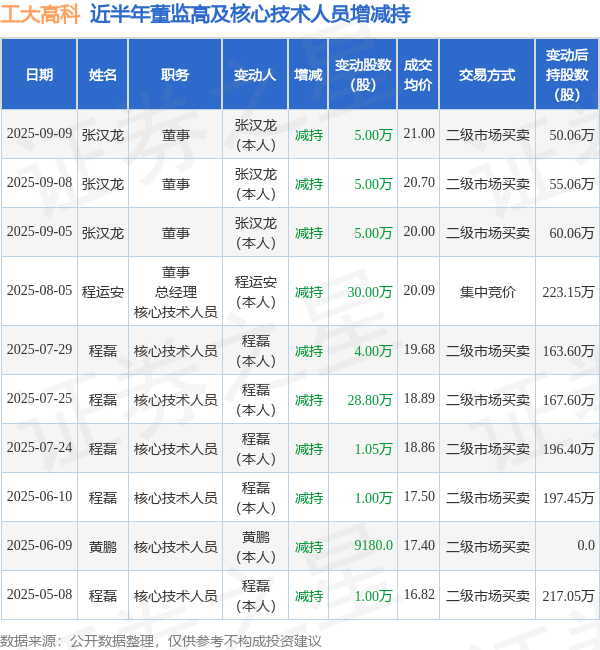Click the 4.00万 changed shares value

[373, 351]
